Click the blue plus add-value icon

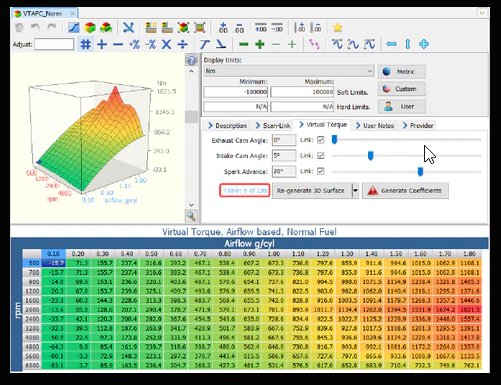point(102,44)
